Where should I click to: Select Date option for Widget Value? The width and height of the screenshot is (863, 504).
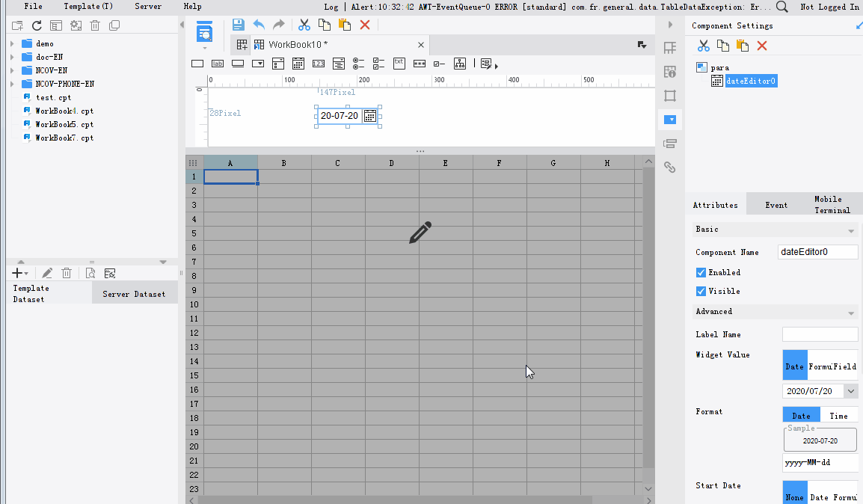(x=795, y=365)
